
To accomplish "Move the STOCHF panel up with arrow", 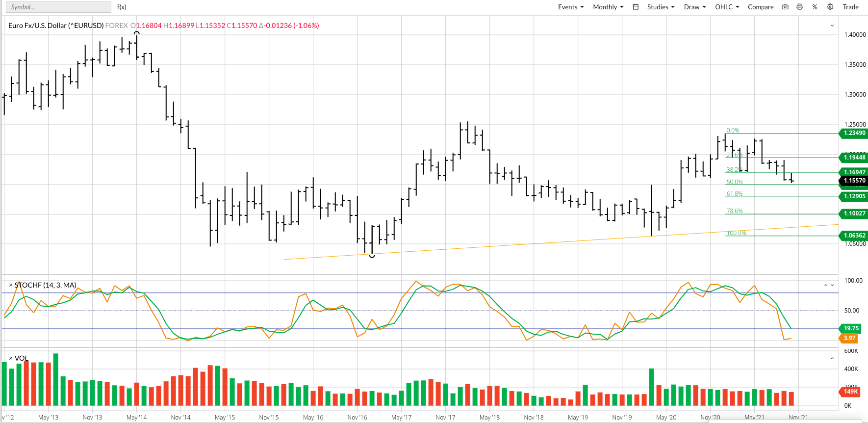I will pos(826,285).
